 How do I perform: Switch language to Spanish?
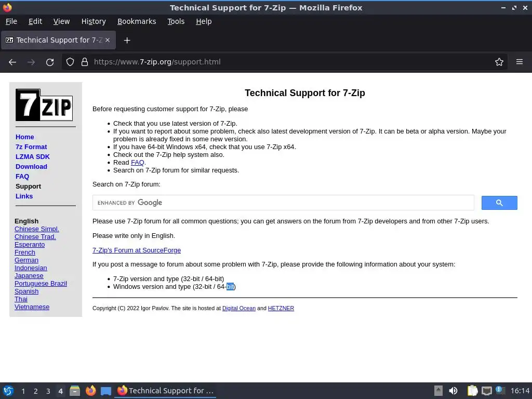coord(26,291)
